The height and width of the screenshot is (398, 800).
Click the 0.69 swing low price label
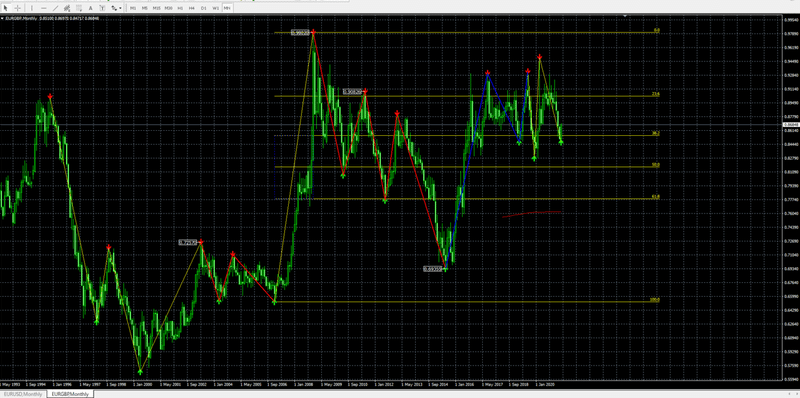(x=432, y=268)
